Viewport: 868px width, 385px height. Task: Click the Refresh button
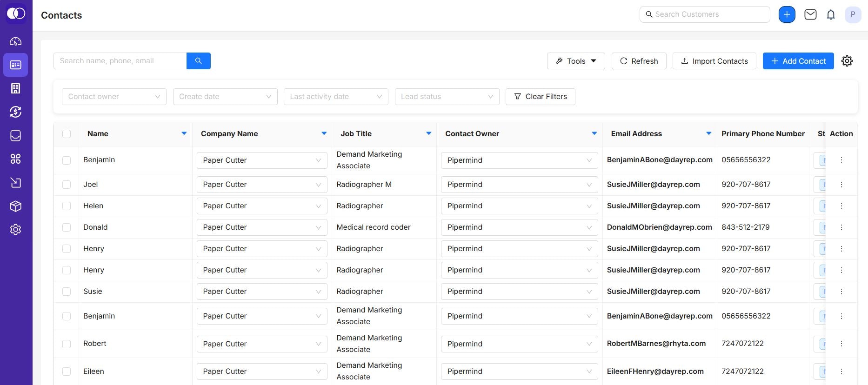point(639,61)
